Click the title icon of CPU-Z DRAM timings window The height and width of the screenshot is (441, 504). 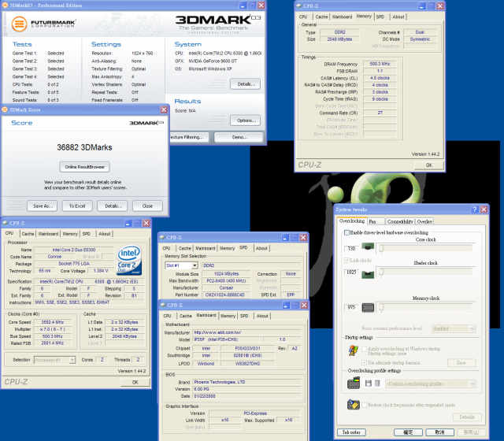click(x=299, y=6)
